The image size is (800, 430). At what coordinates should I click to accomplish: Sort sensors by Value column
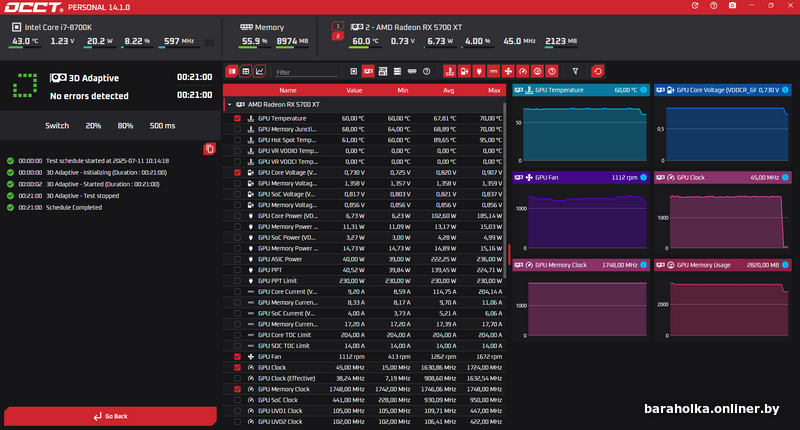pyautogui.click(x=354, y=90)
